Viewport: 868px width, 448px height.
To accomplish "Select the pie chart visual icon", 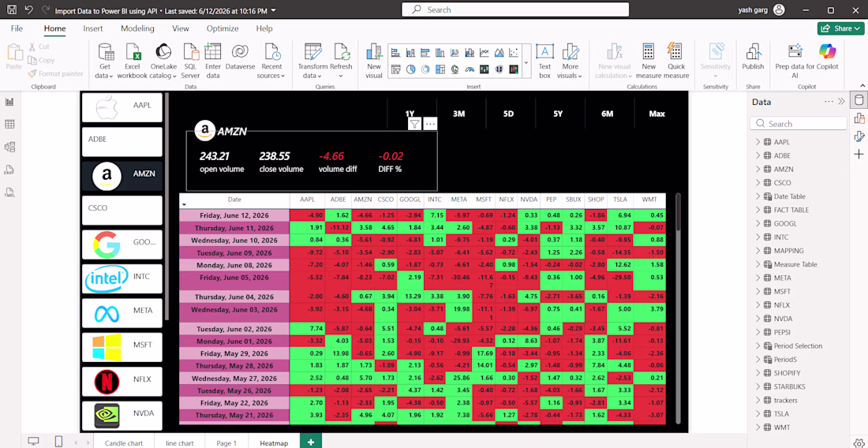I will click(x=411, y=69).
